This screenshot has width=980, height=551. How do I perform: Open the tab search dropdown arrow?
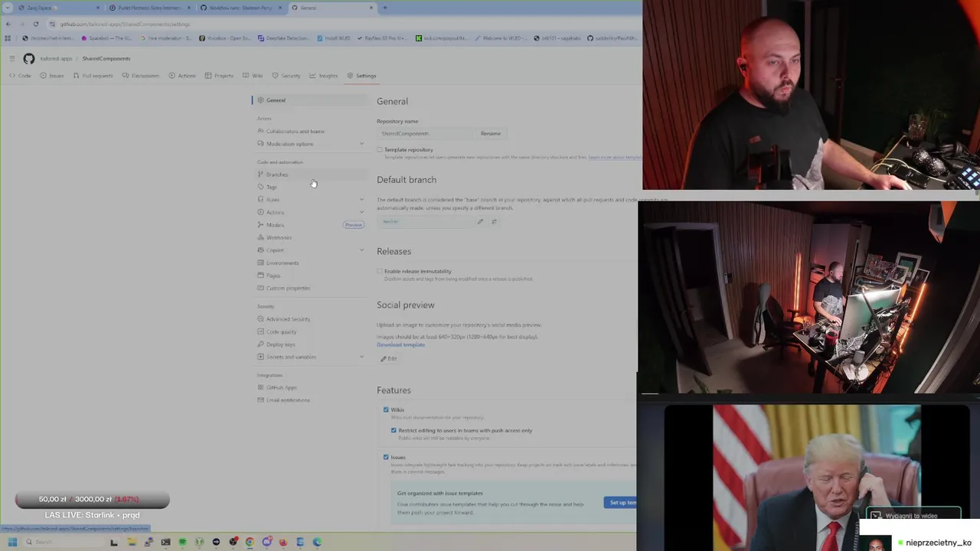8,8
